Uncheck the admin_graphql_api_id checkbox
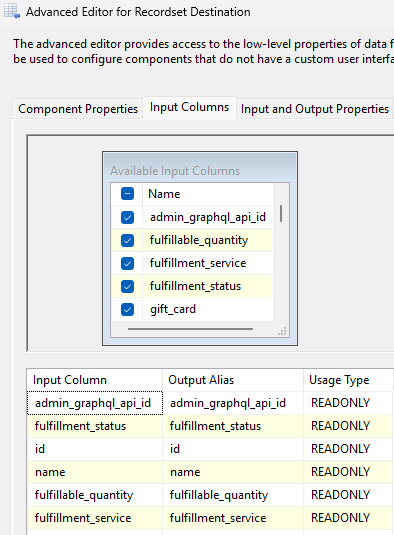Viewport: 394px width, 535px height. pos(127,217)
